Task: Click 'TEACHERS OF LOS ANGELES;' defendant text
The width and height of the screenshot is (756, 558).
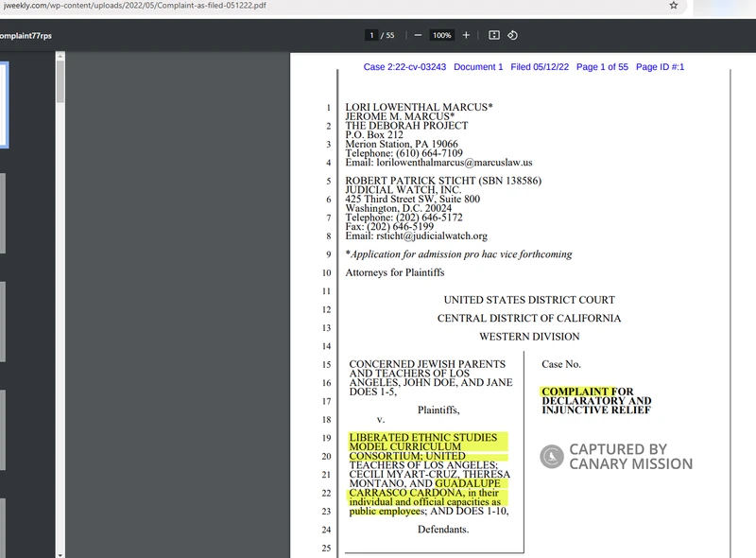Action: tap(423, 464)
